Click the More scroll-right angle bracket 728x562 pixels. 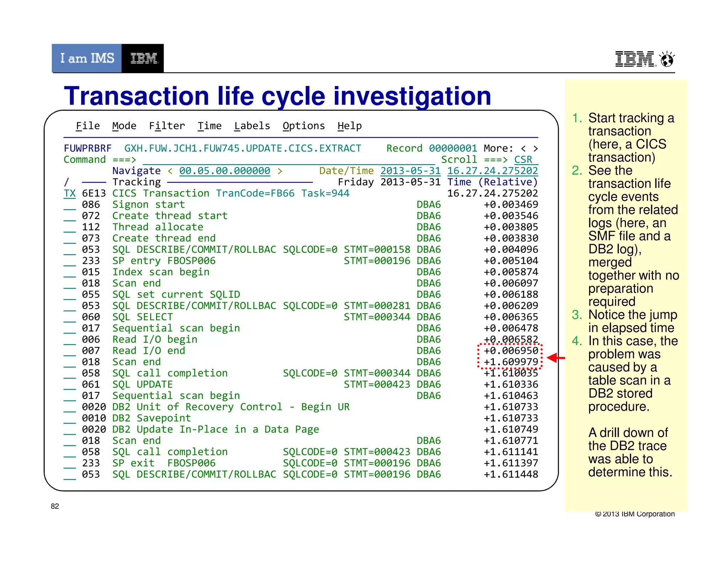tap(535, 148)
